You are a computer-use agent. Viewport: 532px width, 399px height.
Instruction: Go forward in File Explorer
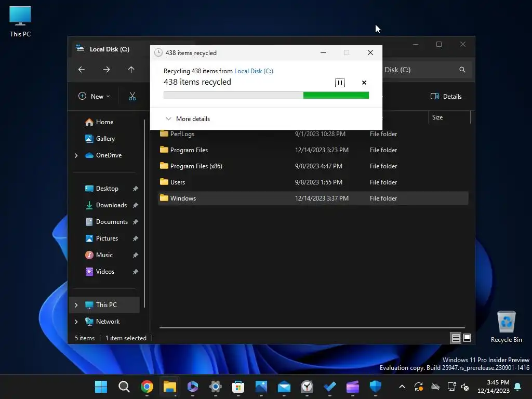coord(106,70)
